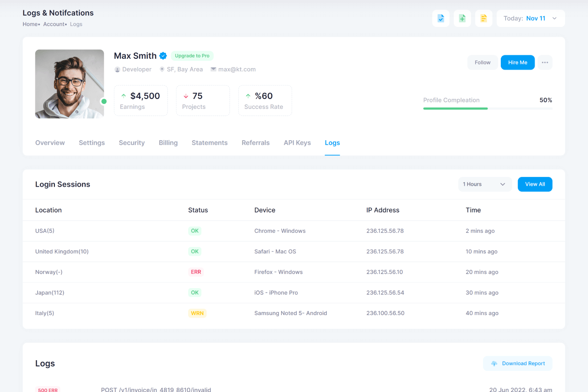This screenshot has width=588, height=392.
Task: Click the location pin icon near SF, Bay Area
Action: [x=162, y=70]
